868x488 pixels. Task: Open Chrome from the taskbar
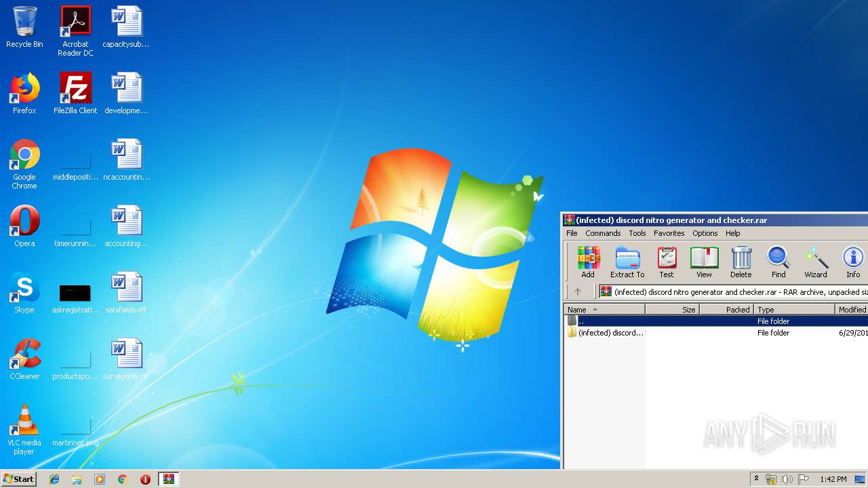pyautogui.click(x=123, y=479)
